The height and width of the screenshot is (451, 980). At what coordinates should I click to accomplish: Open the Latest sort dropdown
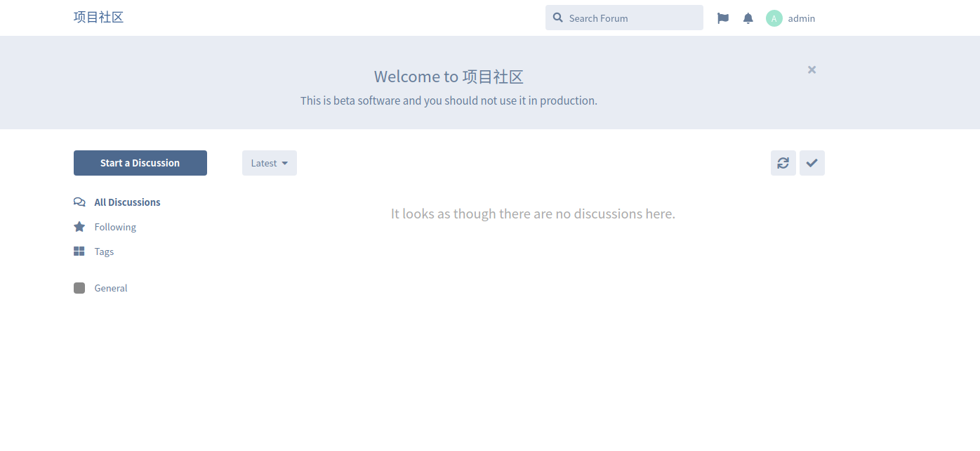coord(269,163)
